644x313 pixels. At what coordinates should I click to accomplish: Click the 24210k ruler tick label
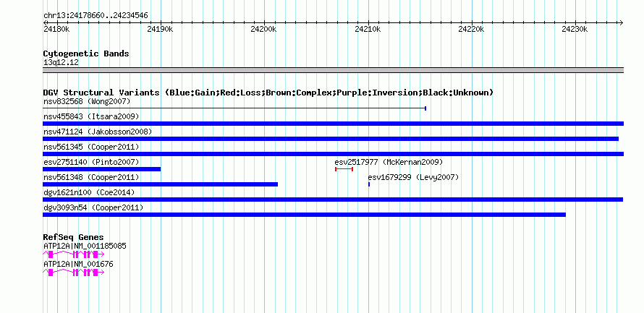click(368, 30)
